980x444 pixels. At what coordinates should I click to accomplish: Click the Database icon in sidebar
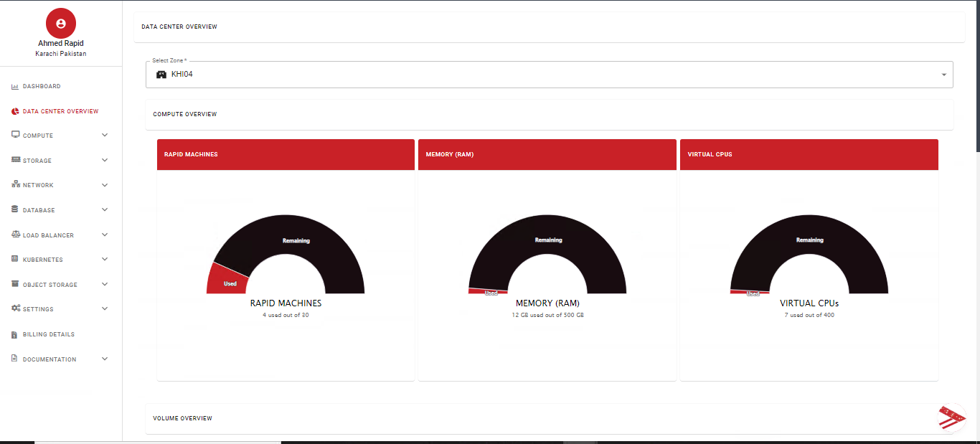pos(15,209)
